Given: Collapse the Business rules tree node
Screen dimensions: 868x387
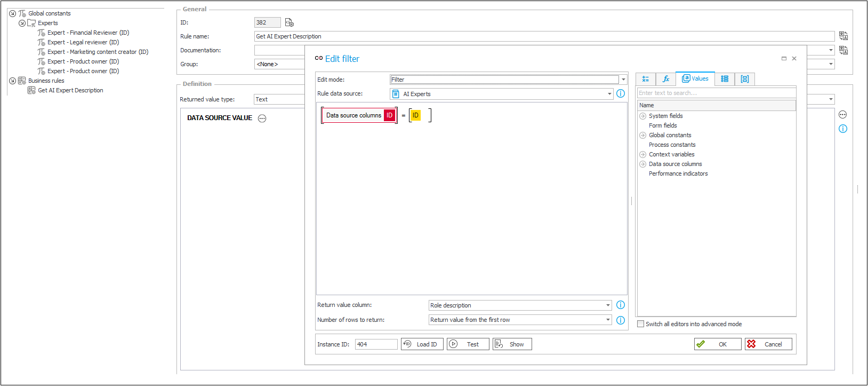Looking at the screenshot, I should [12, 81].
